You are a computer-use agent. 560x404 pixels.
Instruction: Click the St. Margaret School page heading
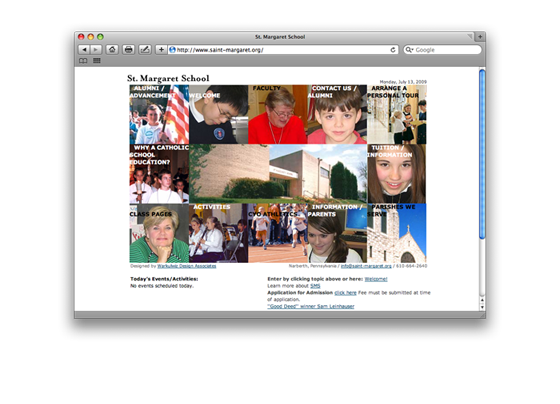point(168,78)
